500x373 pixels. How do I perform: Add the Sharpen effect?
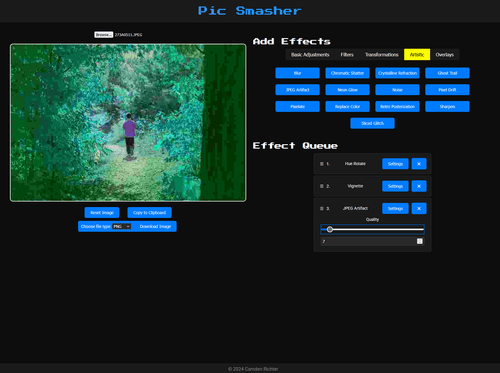click(x=447, y=106)
